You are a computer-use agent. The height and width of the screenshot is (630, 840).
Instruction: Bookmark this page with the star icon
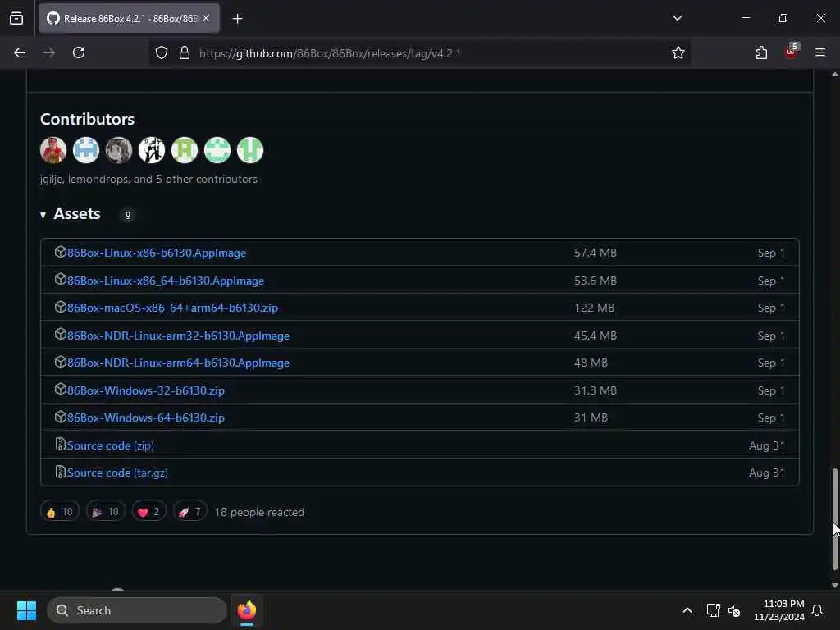(x=678, y=52)
